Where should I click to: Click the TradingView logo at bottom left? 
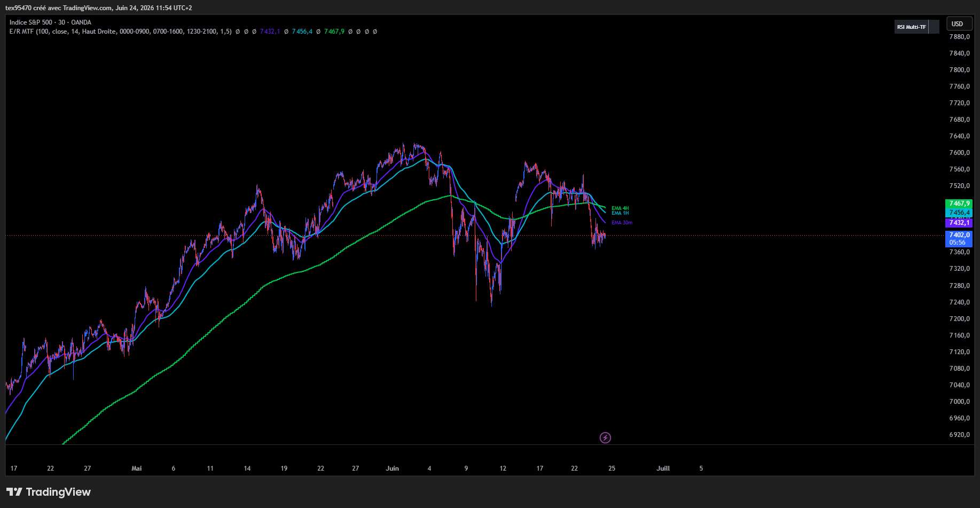click(x=49, y=492)
